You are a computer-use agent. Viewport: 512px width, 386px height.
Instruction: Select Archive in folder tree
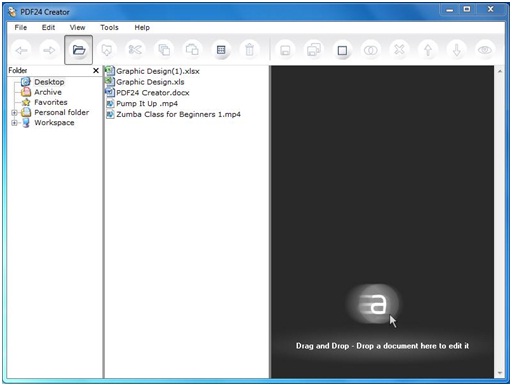48,92
